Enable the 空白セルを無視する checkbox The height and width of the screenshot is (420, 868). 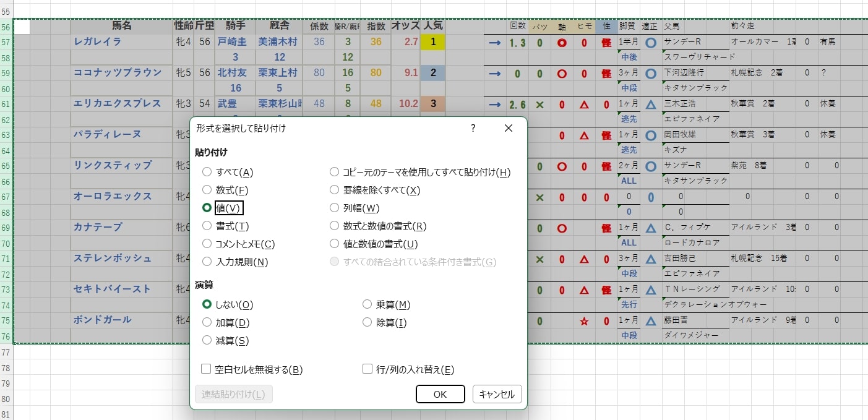(x=205, y=369)
